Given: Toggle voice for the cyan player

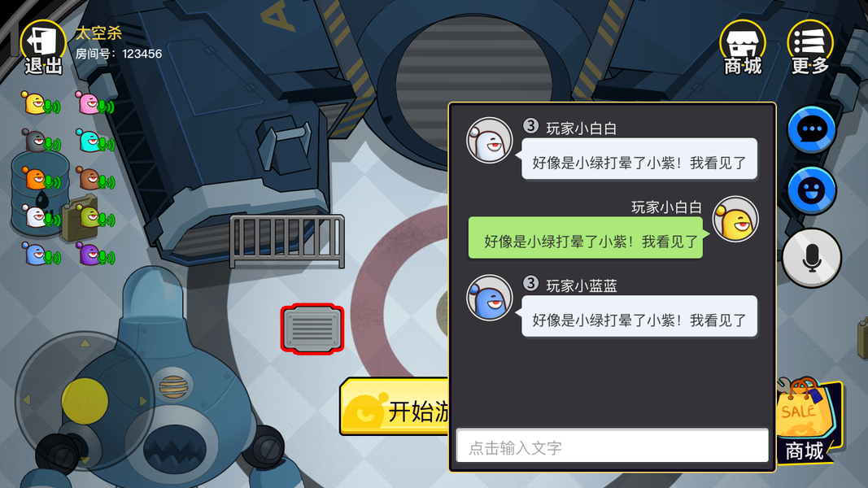Looking at the screenshot, I should click(x=107, y=145).
